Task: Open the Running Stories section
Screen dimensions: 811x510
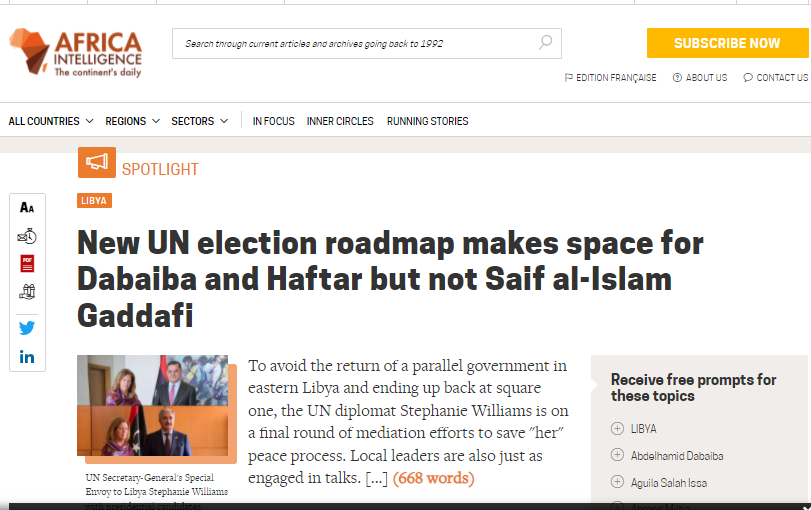Action: tap(427, 121)
